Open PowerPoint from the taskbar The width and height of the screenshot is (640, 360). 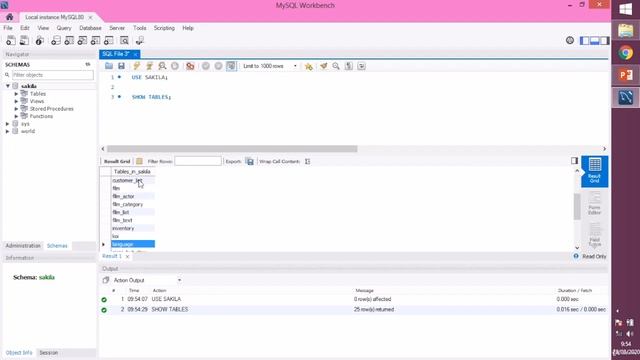click(625, 75)
